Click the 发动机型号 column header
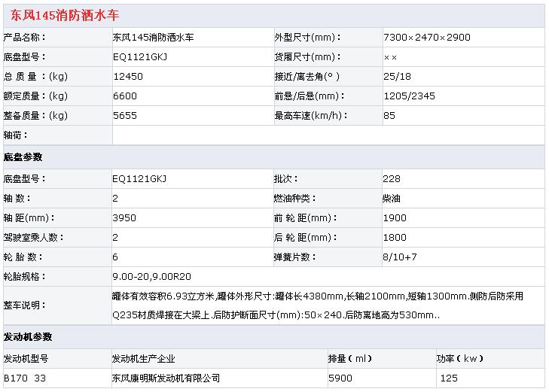The width and height of the screenshot is (549, 392). pos(26,359)
